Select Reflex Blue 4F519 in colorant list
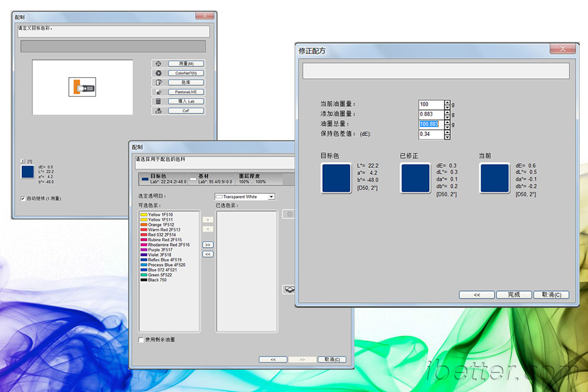The image size is (588, 392). pos(165,260)
